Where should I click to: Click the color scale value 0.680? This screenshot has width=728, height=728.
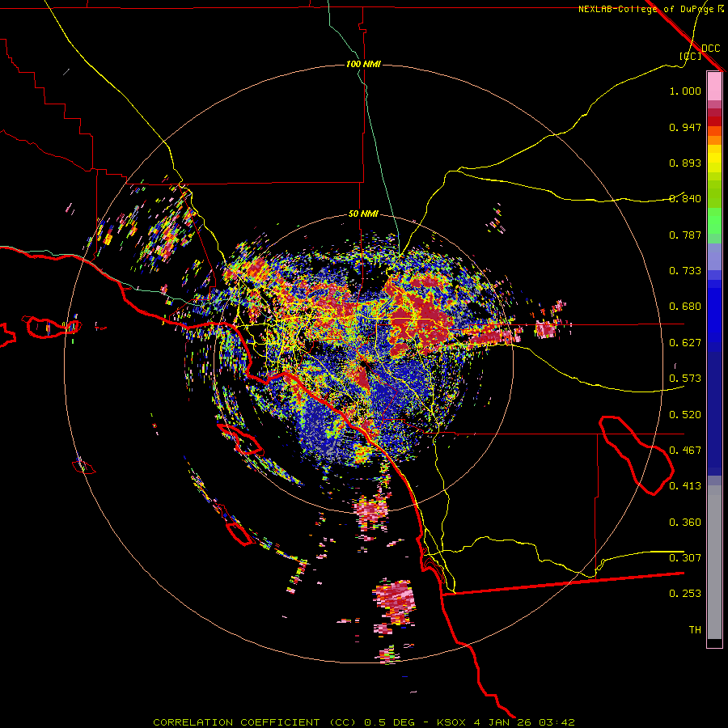(x=685, y=307)
